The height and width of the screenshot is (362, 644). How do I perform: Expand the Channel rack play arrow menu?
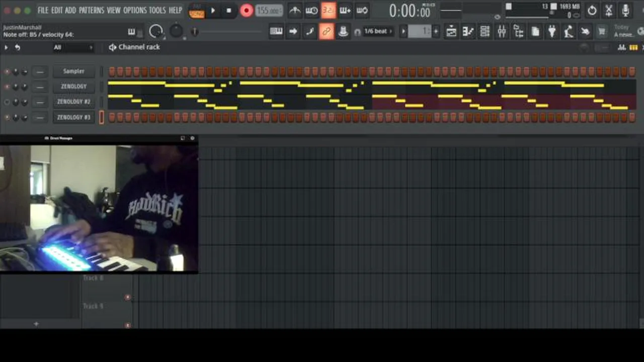point(7,47)
